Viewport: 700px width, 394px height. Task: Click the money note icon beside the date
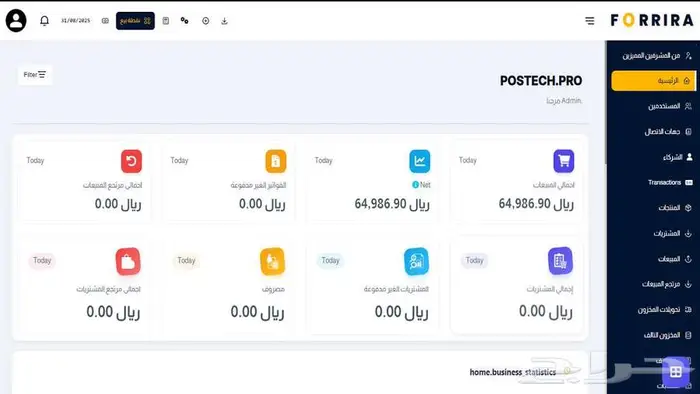(x=105, y=21)
